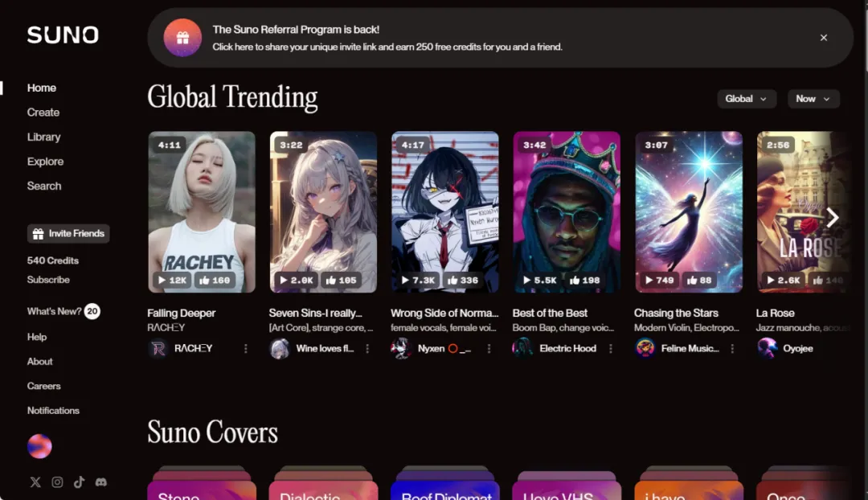
Task: Open RACHEY artist avatar under Falling Deeper
Action: tap(158, 348)
